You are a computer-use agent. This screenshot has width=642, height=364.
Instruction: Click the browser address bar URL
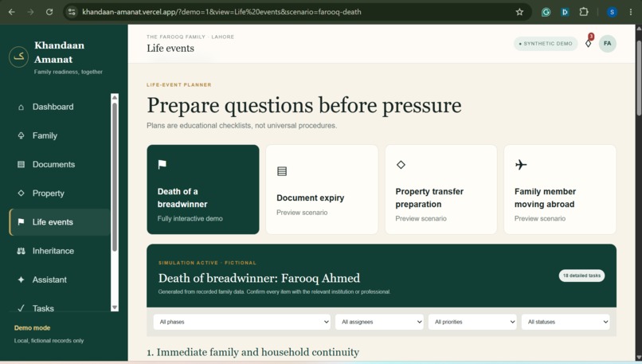(x=221, y=12)
